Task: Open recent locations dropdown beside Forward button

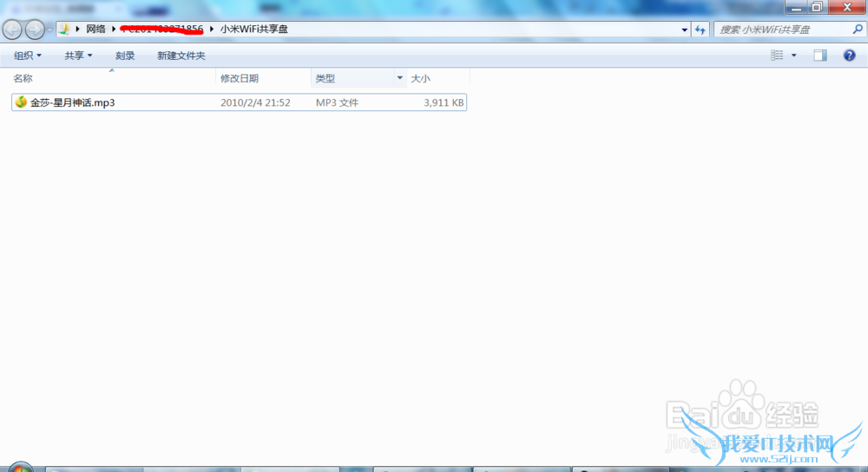Action: pyautogui.click(x=49, y=29)
